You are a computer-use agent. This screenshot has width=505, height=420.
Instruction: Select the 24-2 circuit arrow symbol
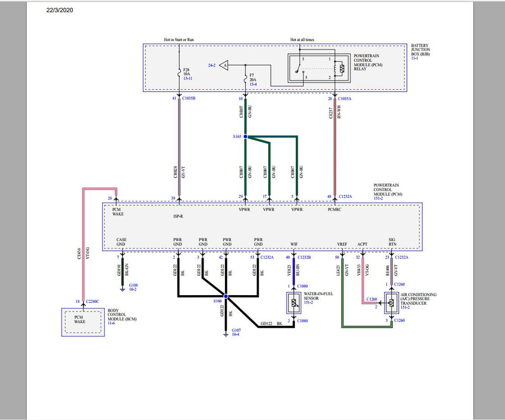224,65
